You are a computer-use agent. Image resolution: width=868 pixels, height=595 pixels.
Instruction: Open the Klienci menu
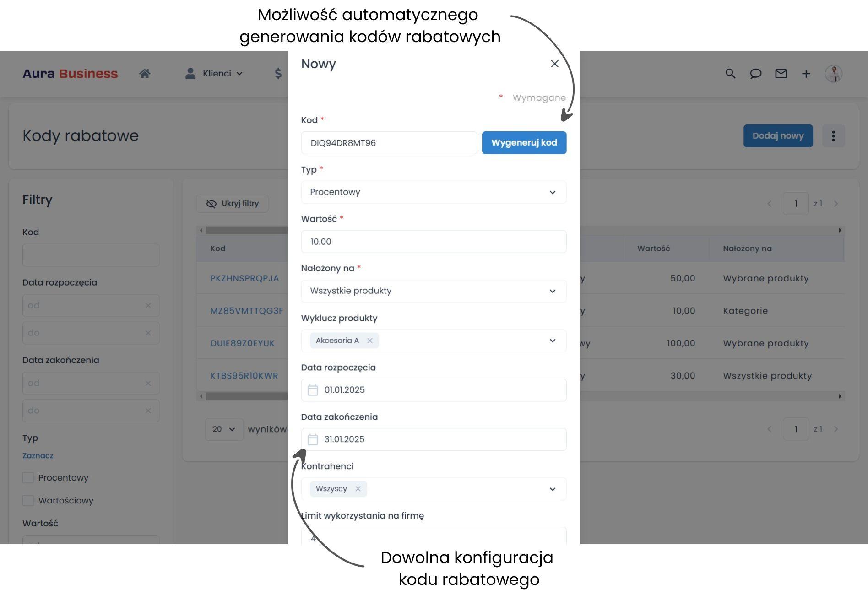(213, 74)
